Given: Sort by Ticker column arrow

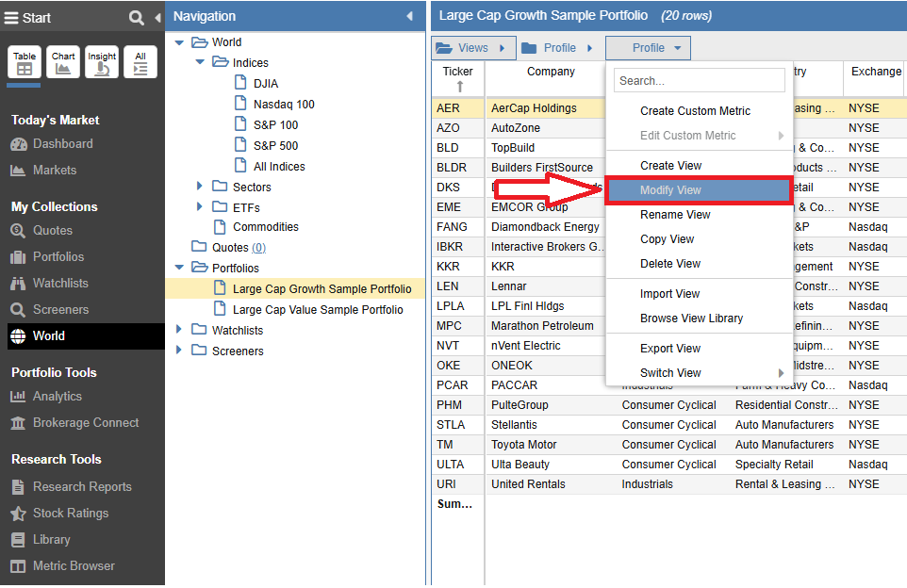Looking at the screenshot, I should click(460, 87).
